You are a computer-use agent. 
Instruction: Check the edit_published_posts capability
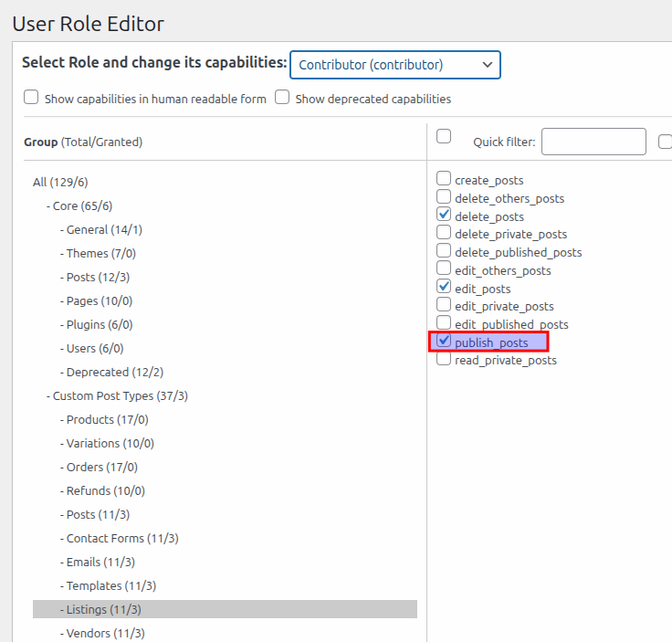(x=445, y=323)
